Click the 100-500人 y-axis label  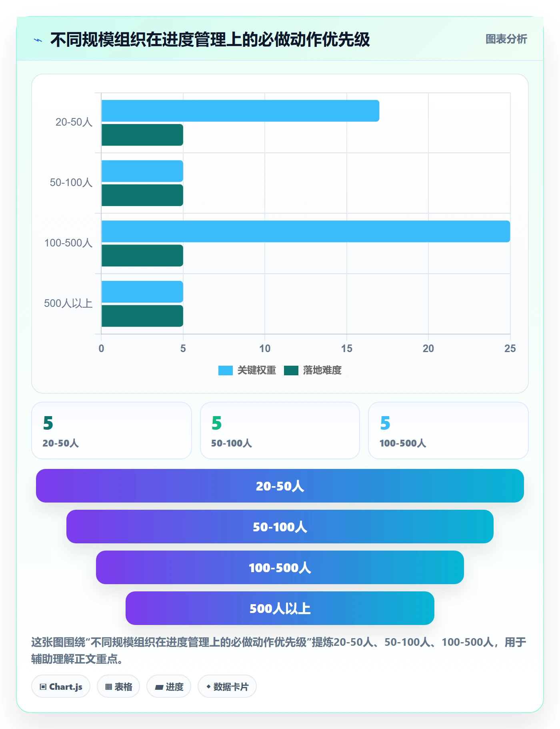68,243
